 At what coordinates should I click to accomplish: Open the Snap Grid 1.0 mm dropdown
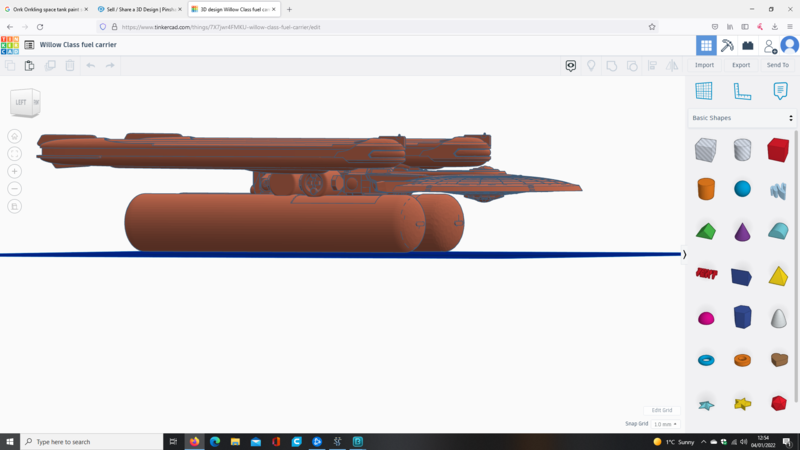tap(665, 424)
